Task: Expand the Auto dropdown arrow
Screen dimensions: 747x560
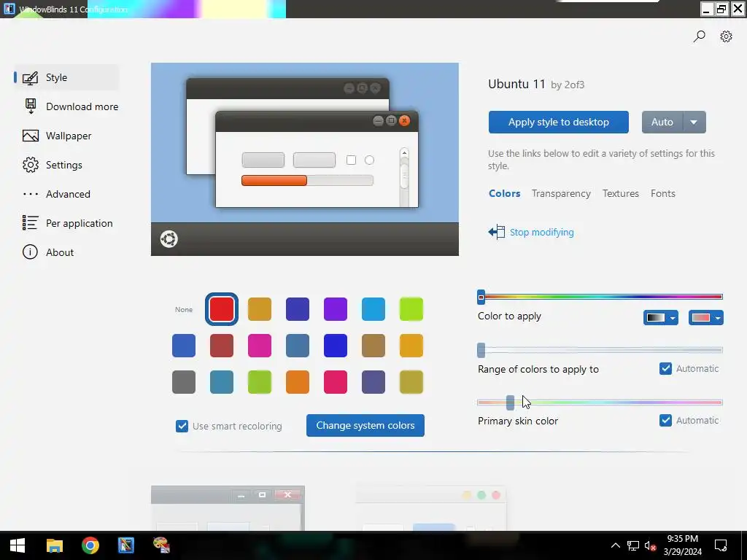Action: pyautogui.click(x=694, y=122)
